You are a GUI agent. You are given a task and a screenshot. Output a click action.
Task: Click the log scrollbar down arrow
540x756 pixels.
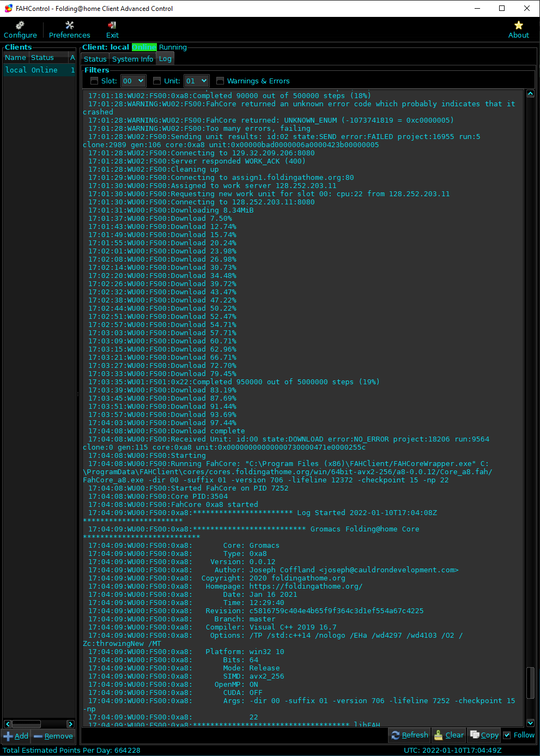(x=530, y=723)
